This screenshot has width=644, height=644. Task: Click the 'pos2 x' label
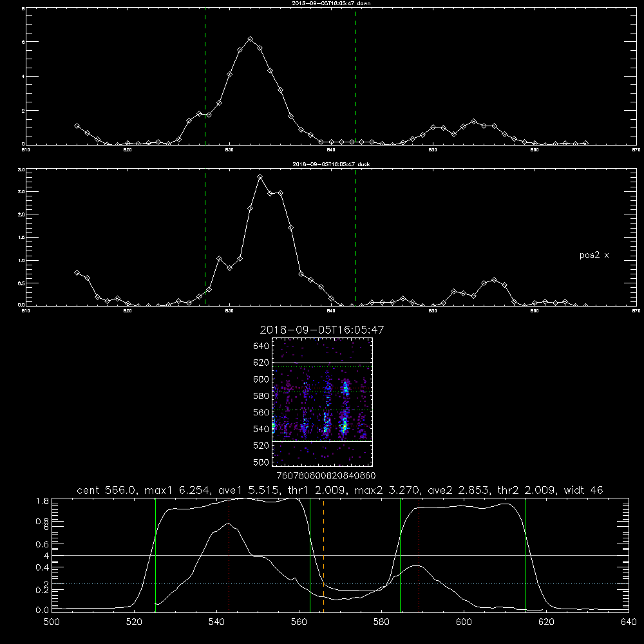[594, 255]
